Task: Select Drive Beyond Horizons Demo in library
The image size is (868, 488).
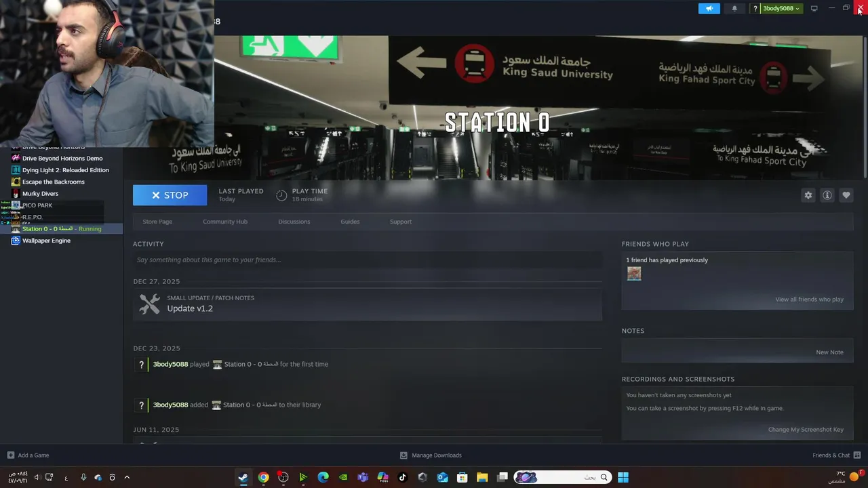Action: (61, 159)
